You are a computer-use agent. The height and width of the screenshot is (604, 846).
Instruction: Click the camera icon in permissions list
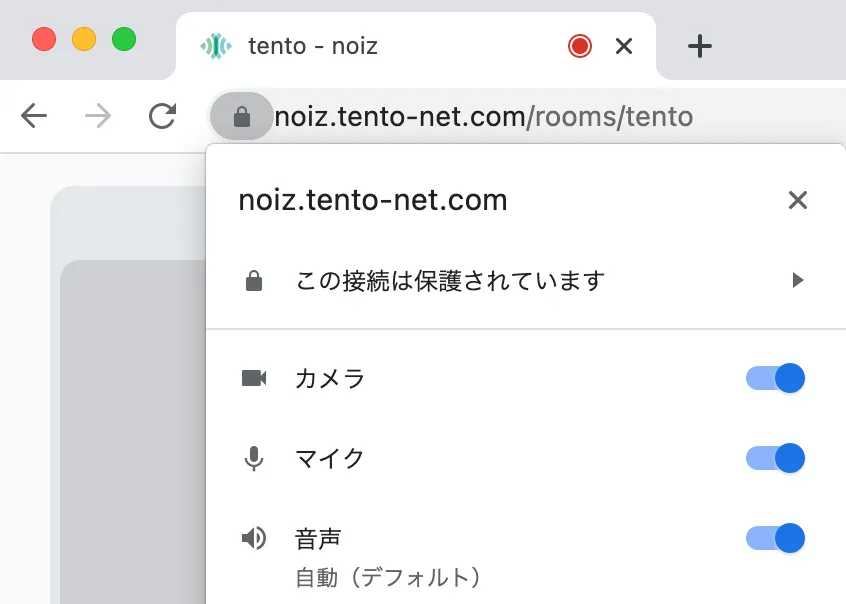click(254, 378)
